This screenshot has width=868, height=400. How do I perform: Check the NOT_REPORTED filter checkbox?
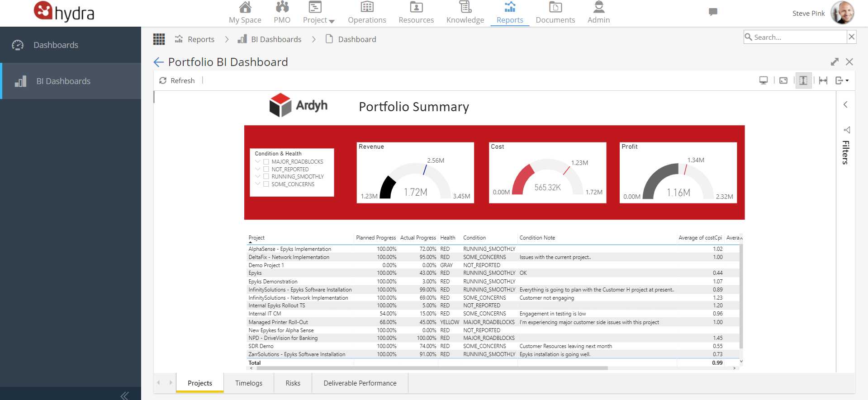(266, 169)
